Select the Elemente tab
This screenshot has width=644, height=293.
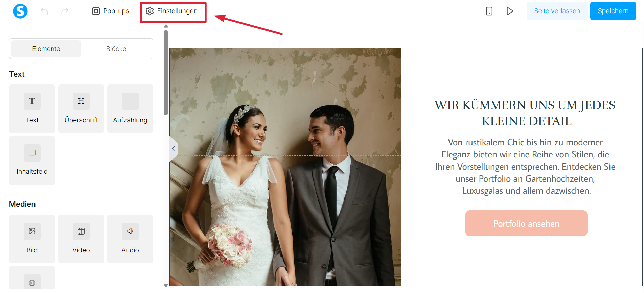(x=46, y=49)
